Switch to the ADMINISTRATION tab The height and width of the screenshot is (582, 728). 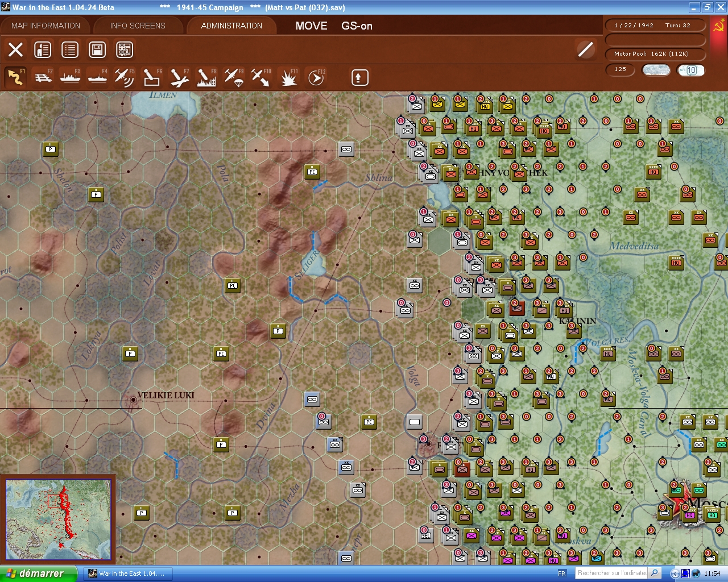[x=231, y=26]
